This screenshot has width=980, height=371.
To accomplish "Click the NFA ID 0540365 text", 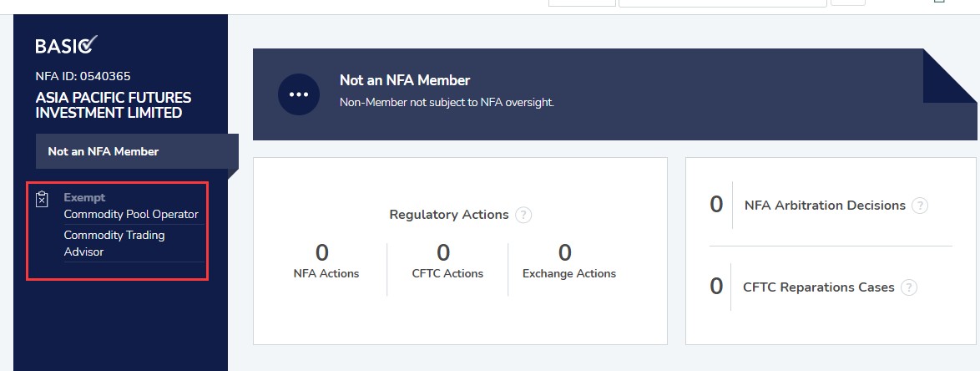I will coord(83,76).
